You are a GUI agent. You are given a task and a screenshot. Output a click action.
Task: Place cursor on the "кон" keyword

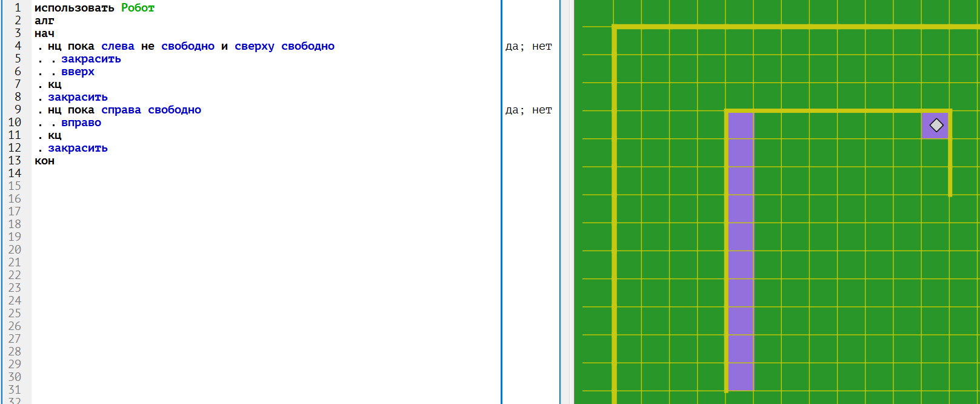[x=44, y=161]
